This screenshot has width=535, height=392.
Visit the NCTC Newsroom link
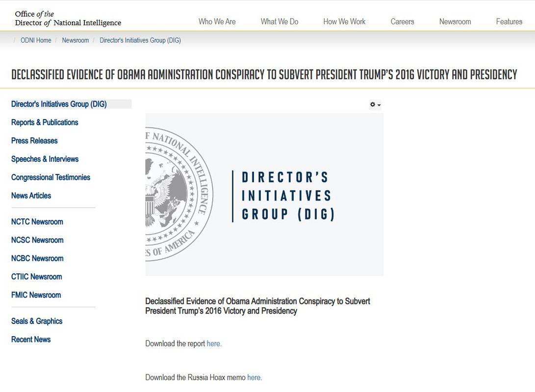pyautogui.click(x=37, y=222)
